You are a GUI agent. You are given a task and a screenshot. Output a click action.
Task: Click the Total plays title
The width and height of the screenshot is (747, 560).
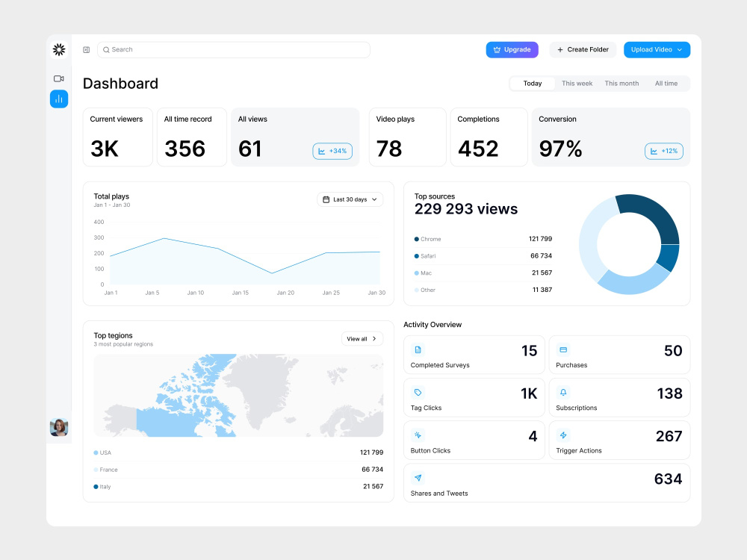(111, 196)
